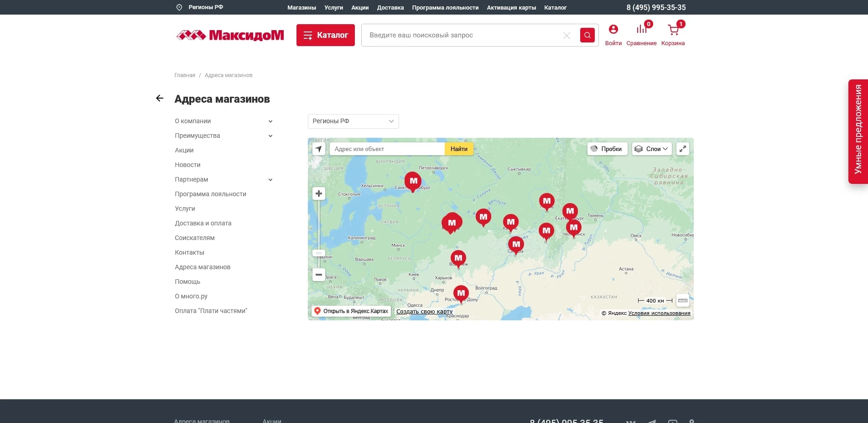Click the МаксидоМ logo
868x423 pixels.
click(x=230, y=35)
